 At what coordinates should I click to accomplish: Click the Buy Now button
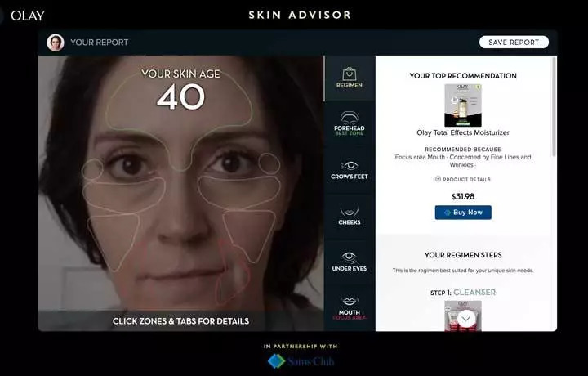(463, 213)
